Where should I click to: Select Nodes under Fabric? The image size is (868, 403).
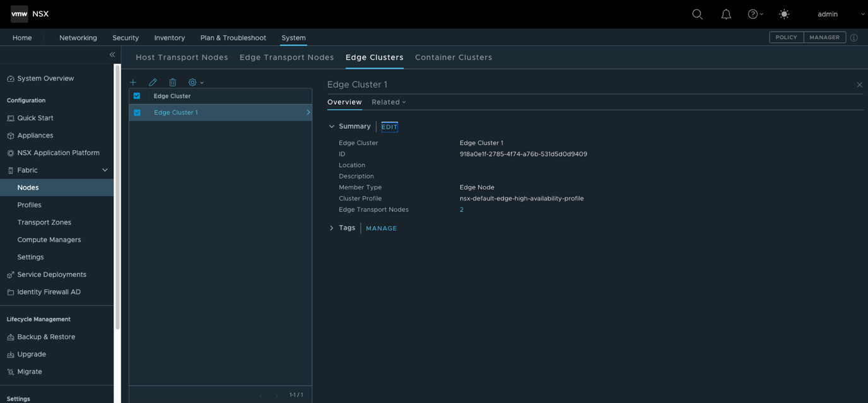pos(57,187)
